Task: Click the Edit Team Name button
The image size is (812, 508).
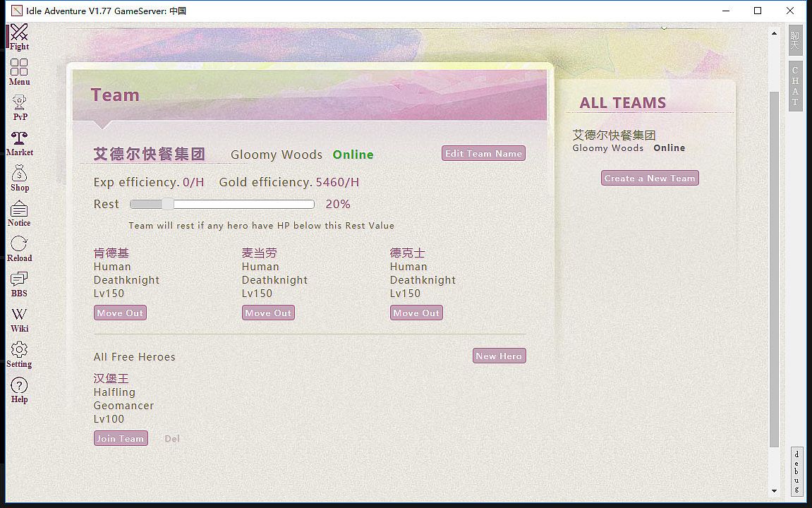Action: pyautogui.click(x=484, y=153)
